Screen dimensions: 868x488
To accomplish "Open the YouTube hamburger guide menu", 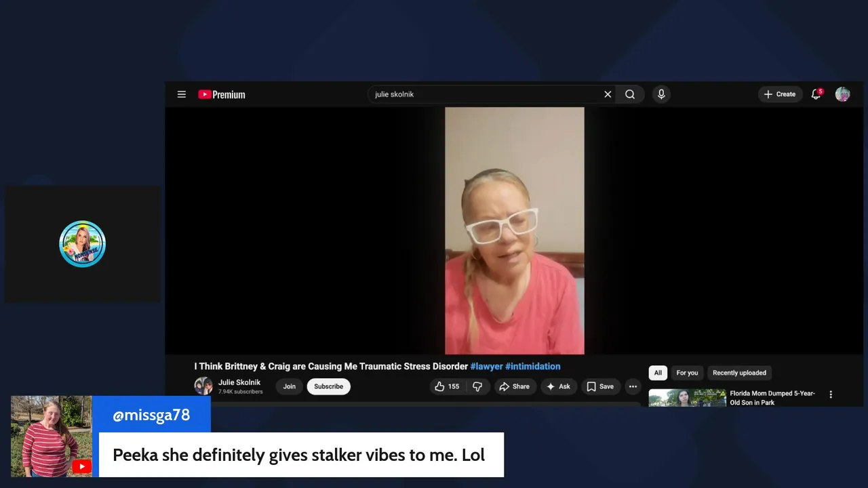I will [182, 94].
